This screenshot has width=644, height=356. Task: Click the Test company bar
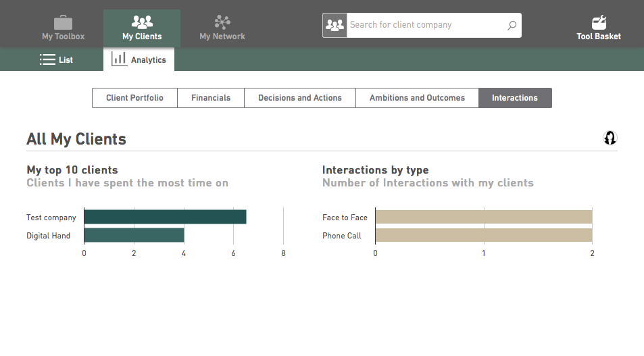165,217
